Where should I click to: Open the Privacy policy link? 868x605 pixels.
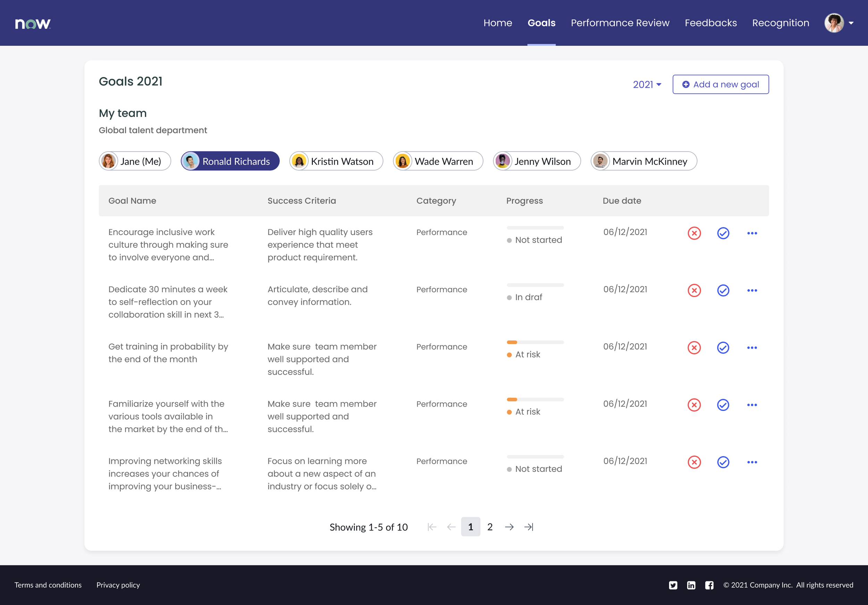click(x=118, y=585)
